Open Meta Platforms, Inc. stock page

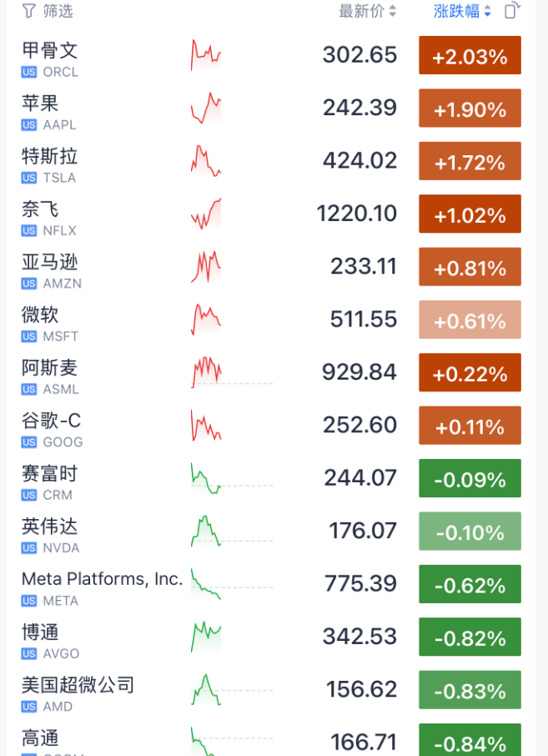pyautogui.click(x=100, y=578)
